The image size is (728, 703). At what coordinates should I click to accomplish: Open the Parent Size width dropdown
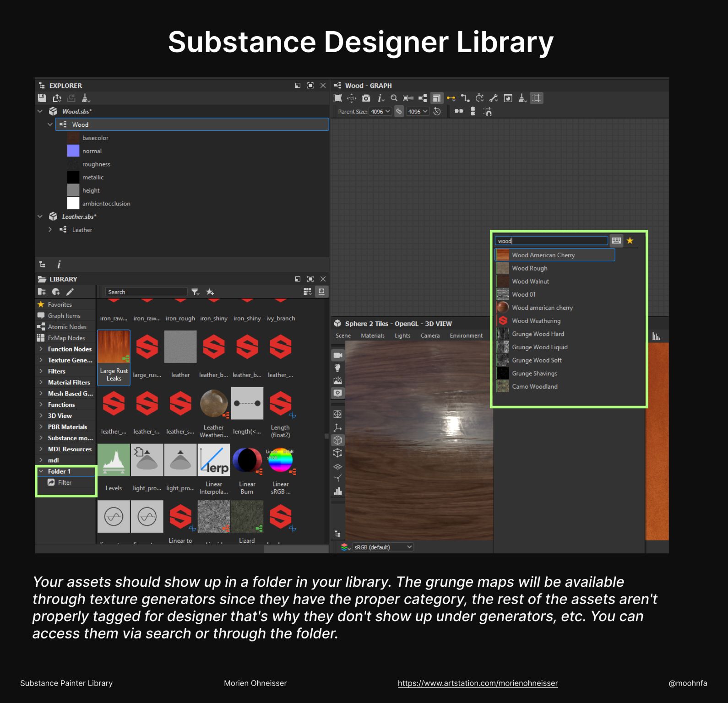(x=380, y=111)
